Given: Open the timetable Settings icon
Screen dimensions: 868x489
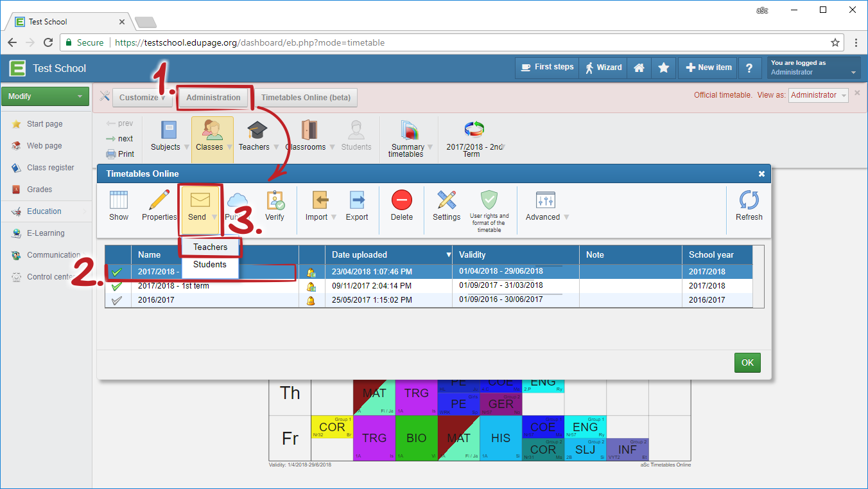Looking at the screenshot, I should pos(446,200).
